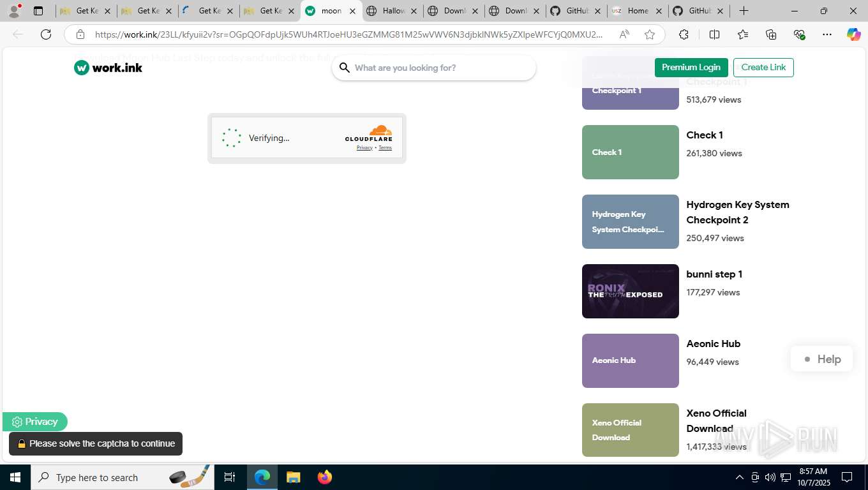Toggle the Split screen icon
Screen dimensions: 868x490
coord(714,34)
